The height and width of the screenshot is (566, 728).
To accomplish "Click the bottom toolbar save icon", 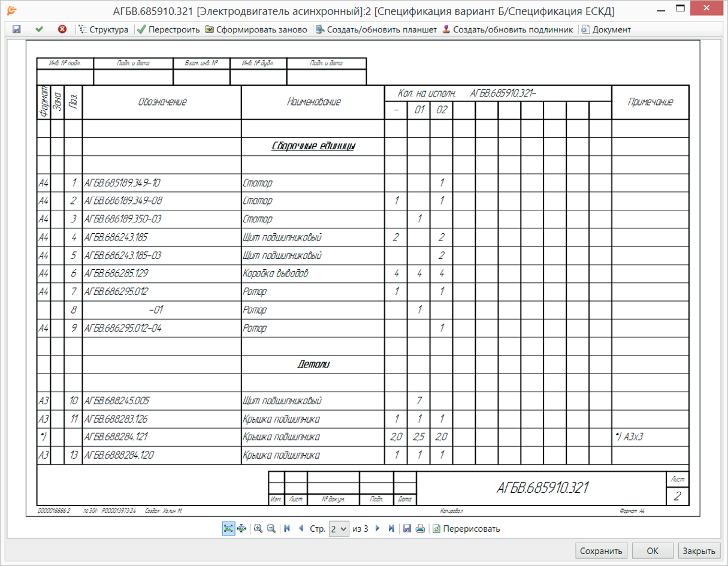I will coord(407,528).
